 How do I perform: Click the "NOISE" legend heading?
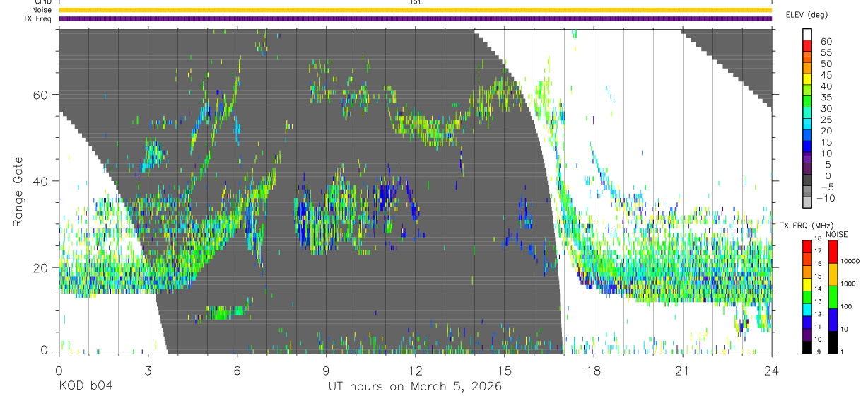coord(837,234)
